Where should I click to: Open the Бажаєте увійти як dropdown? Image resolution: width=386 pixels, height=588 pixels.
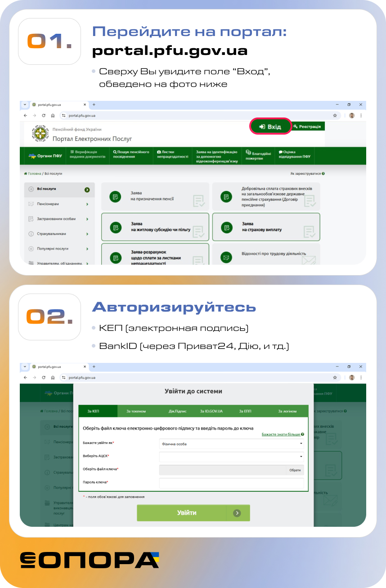tap(231, 444)
